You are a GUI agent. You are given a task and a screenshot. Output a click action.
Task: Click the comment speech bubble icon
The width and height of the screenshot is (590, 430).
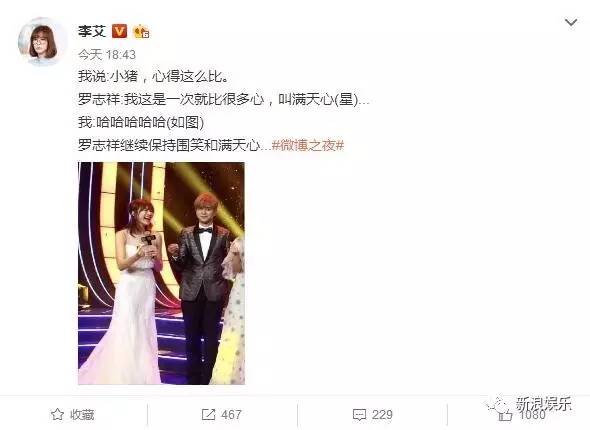coord(359,415)
